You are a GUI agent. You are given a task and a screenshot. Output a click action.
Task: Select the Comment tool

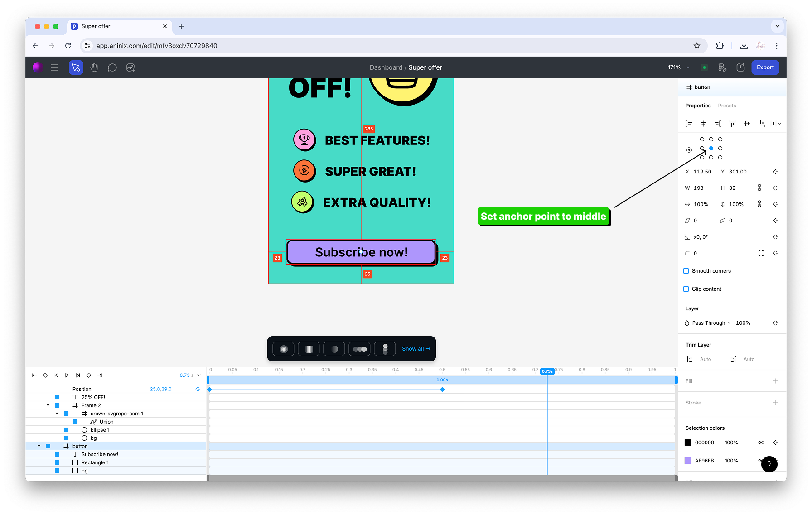click(x=112, y=67)
